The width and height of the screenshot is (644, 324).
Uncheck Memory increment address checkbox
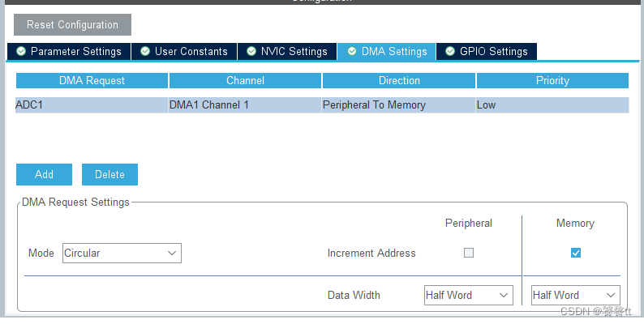(576, 253)
